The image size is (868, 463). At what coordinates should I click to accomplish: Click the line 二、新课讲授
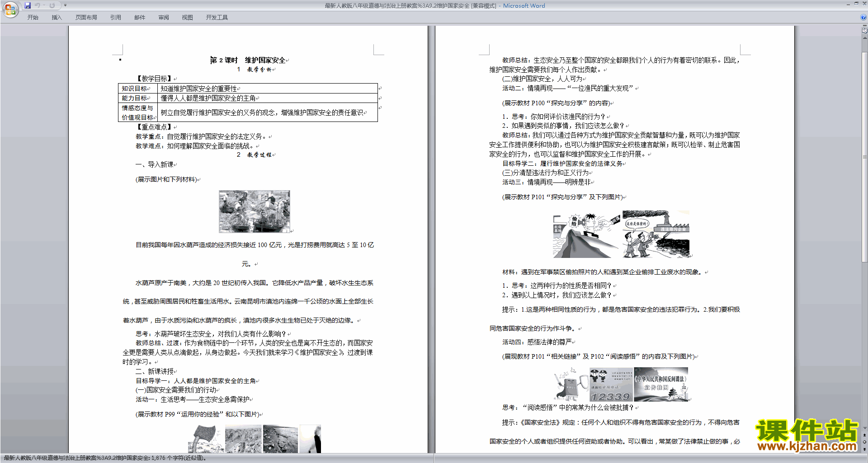click(x=155, y=371)
